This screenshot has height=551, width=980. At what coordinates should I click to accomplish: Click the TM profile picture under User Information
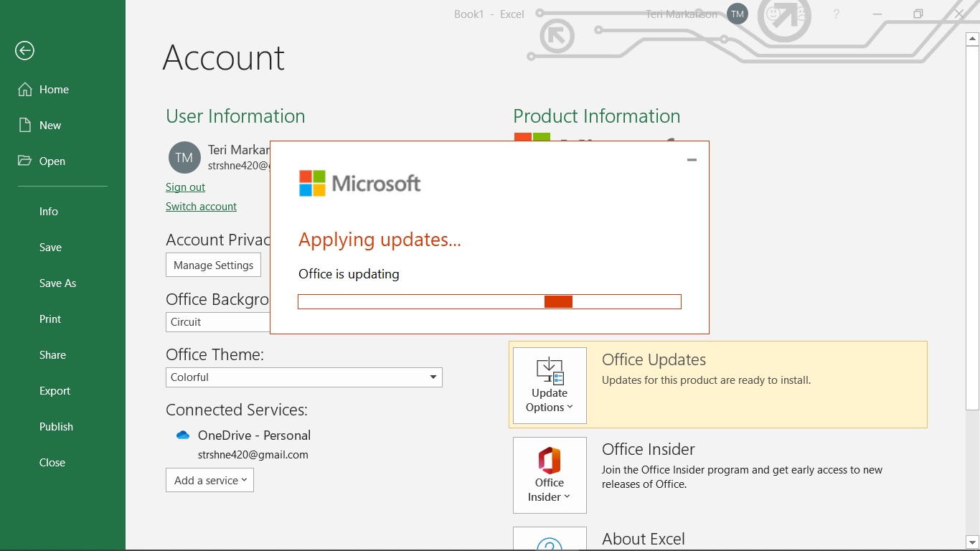tap(184, 157)
